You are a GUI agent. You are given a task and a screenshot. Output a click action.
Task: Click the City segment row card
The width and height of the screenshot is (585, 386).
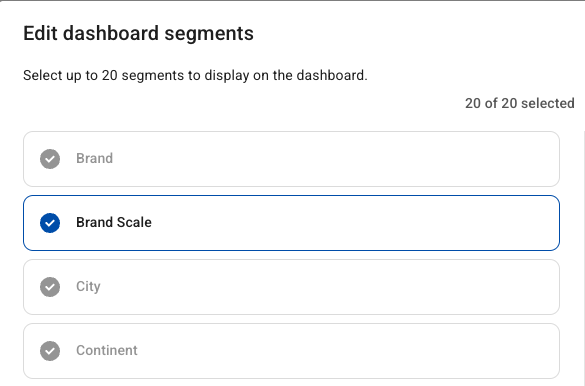pyautogui.click(x=291, y=287)
